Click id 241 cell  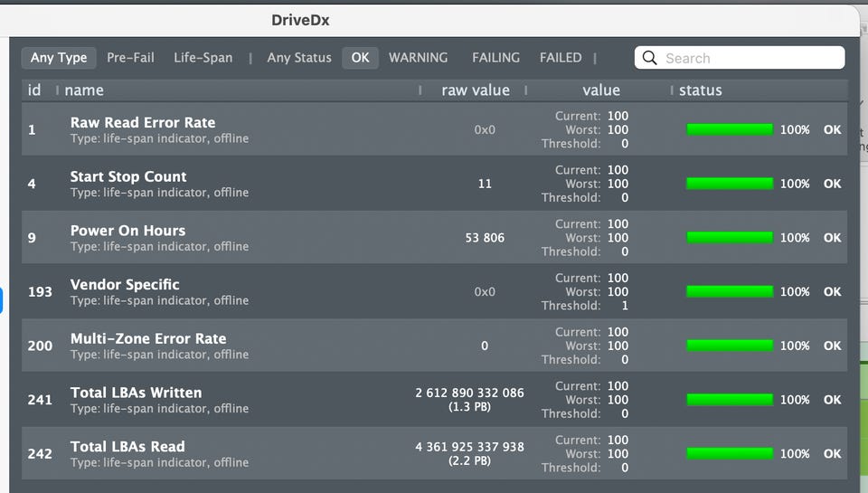[x=40, y=400]
